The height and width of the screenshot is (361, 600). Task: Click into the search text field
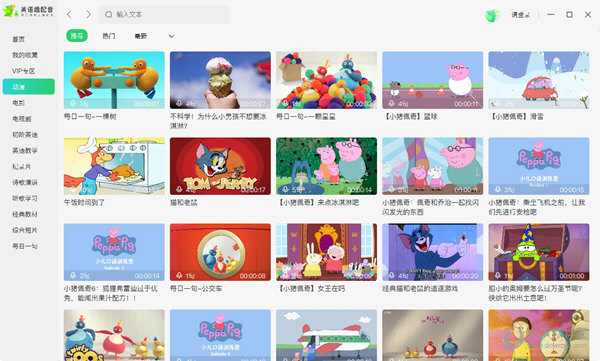pos(165,15)
